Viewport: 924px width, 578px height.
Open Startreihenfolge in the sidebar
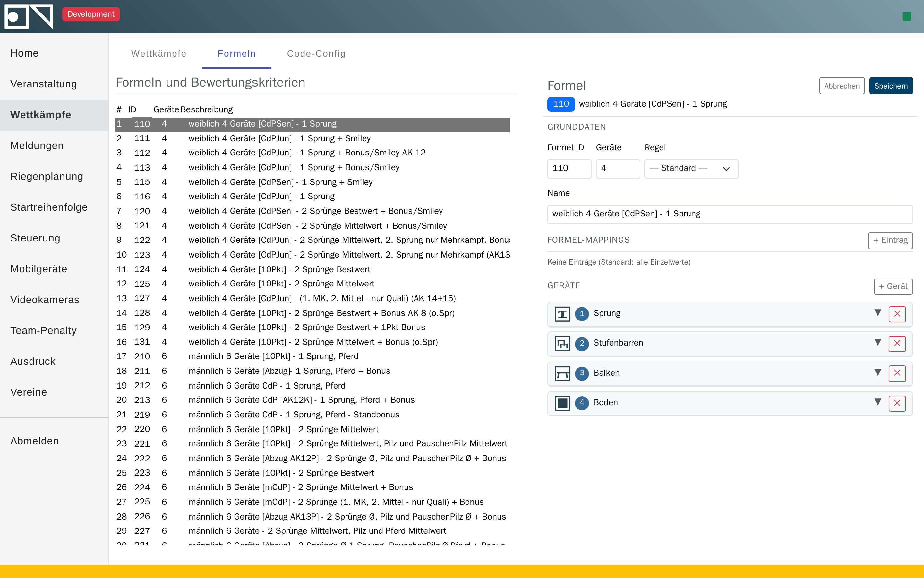tap(54, 207)
